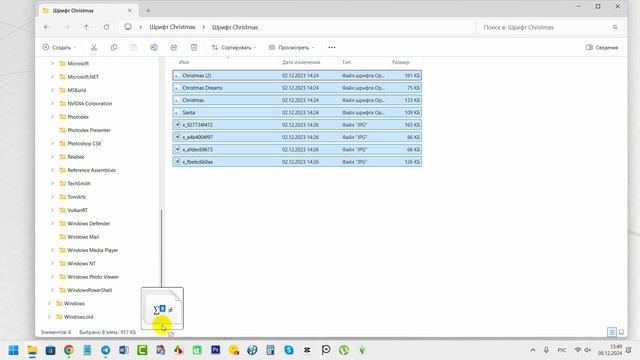This screenshot has width=640, height=360.
Task: Select the Windows Mail folder
Action: [83, 237]
